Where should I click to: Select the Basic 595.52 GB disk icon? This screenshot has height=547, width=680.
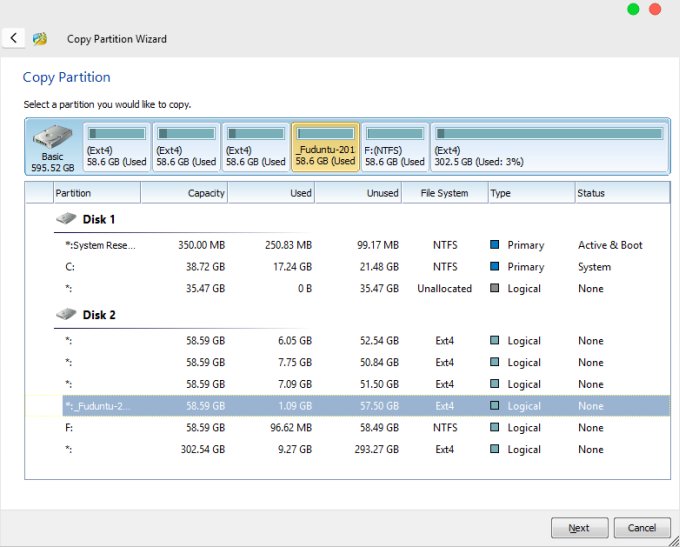[x=52, y=147]
